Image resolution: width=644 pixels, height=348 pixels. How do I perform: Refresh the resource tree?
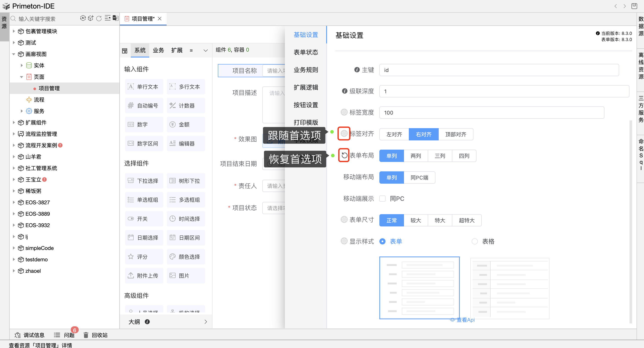(99, 18)
